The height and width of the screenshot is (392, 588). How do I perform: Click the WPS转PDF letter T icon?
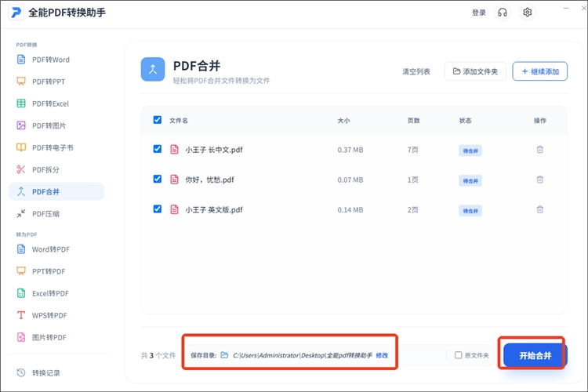tap(21, 315)
